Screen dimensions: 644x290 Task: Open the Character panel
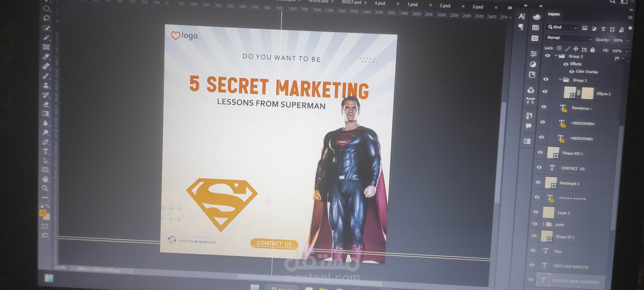(x=521, y=17)
